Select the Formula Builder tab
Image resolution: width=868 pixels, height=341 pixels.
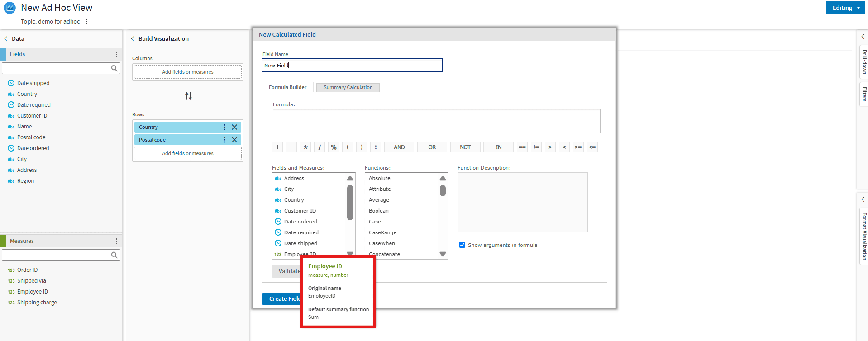tap(287, 87)
